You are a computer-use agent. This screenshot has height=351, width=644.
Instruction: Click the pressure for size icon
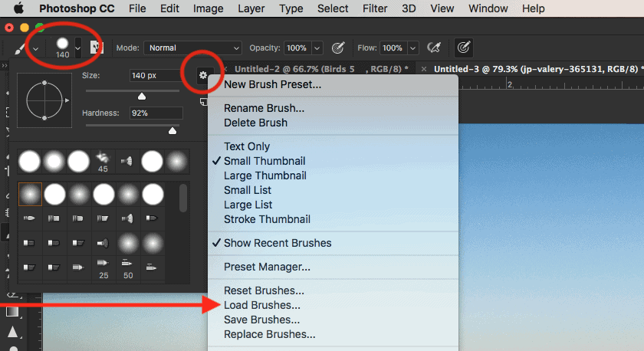(x=464, y=48)
